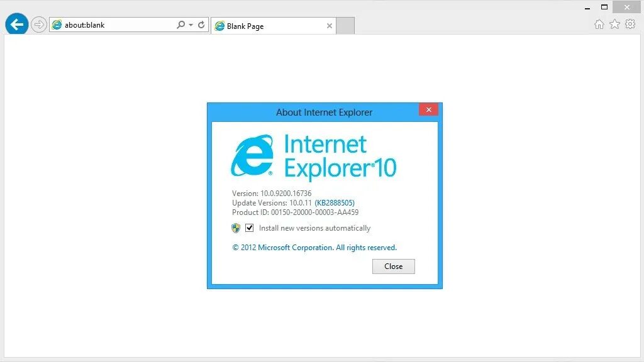
Task: Open the KB2888505 update link
Action: (x=335, y=203)
